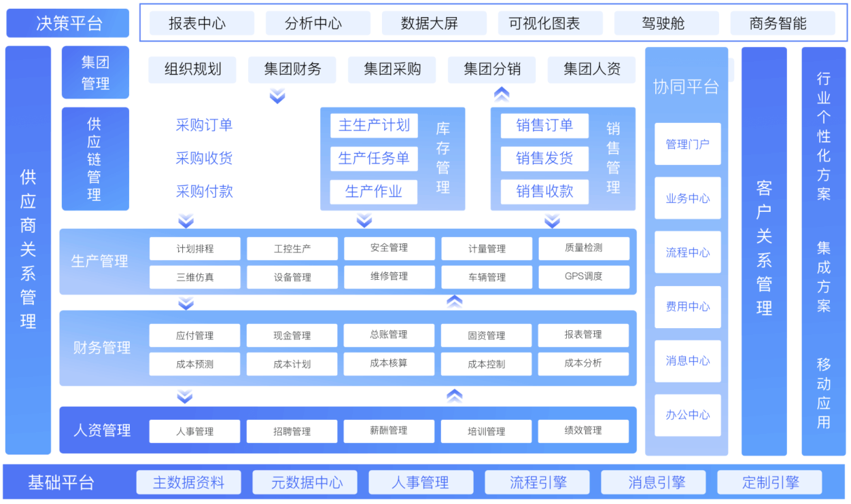Select the 现金管理 box
The height and width of the screenshot is (504, 851).
tap(292, 336)
